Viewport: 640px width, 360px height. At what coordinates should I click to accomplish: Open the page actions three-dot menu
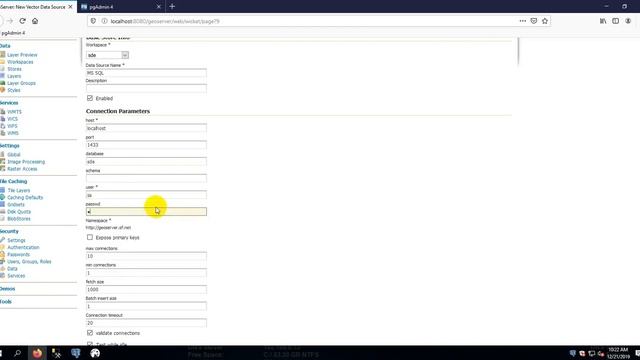[x=522, y=21]
